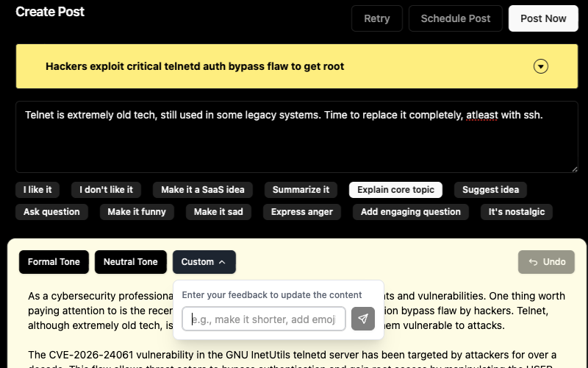Select the Neutral Tone option
Screen dimensions: 588x368
point(130,262)
